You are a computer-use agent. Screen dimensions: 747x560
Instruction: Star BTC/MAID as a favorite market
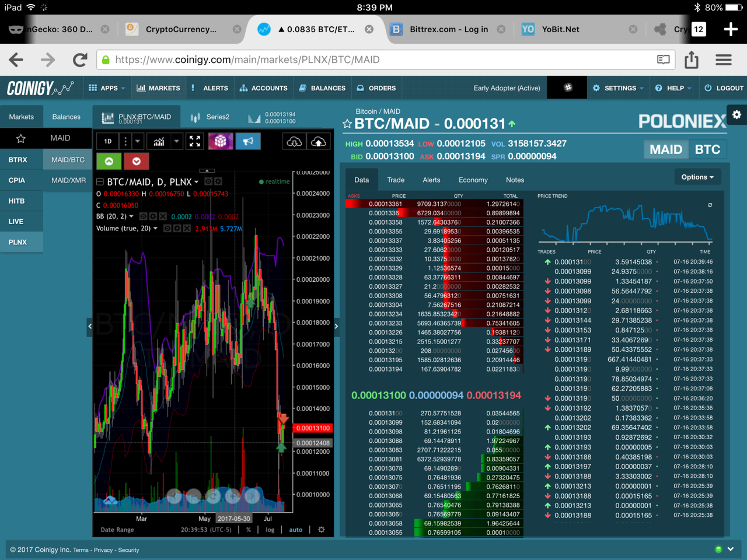click(x=347, y=124)
